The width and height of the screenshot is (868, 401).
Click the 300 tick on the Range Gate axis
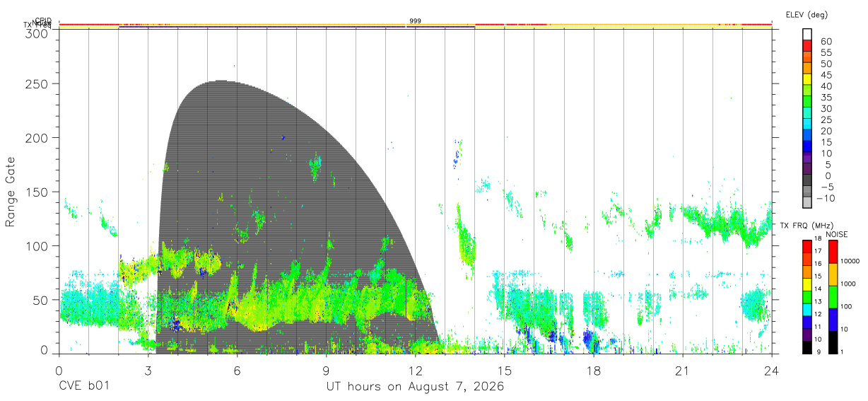pos(38,33)
